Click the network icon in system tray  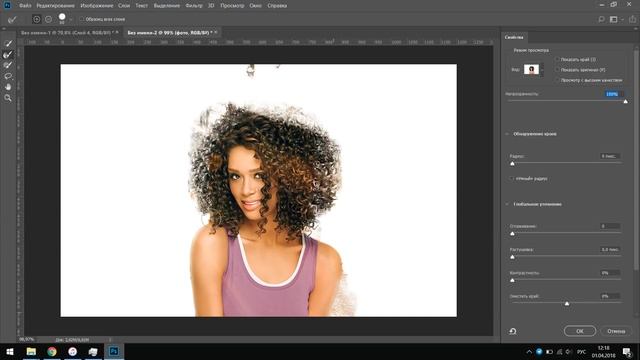(559, 352)
